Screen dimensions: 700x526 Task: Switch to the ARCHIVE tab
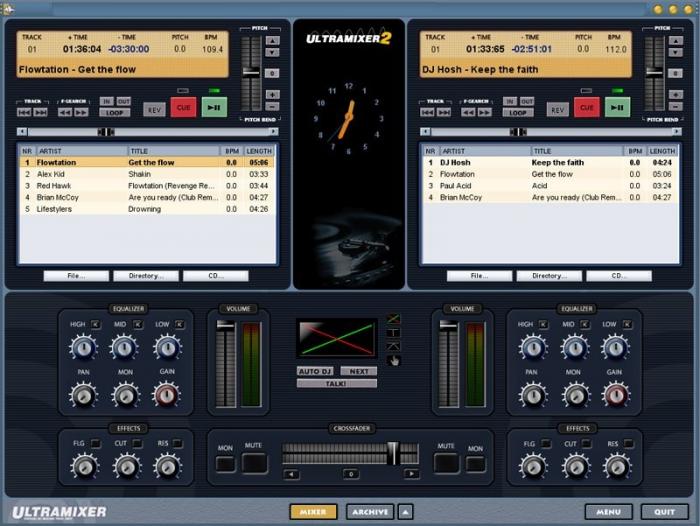point(370,512)
